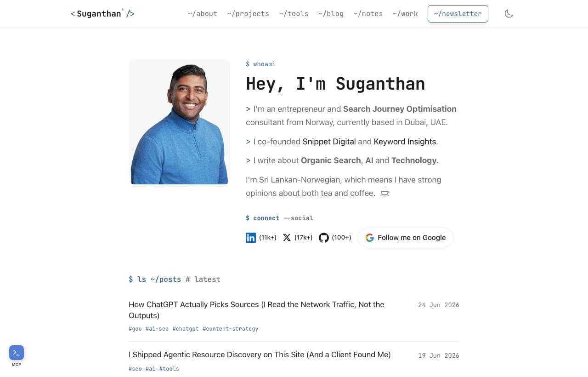Open the ~/work nav item
Viewport: 588px width, 377px height.
405,14
